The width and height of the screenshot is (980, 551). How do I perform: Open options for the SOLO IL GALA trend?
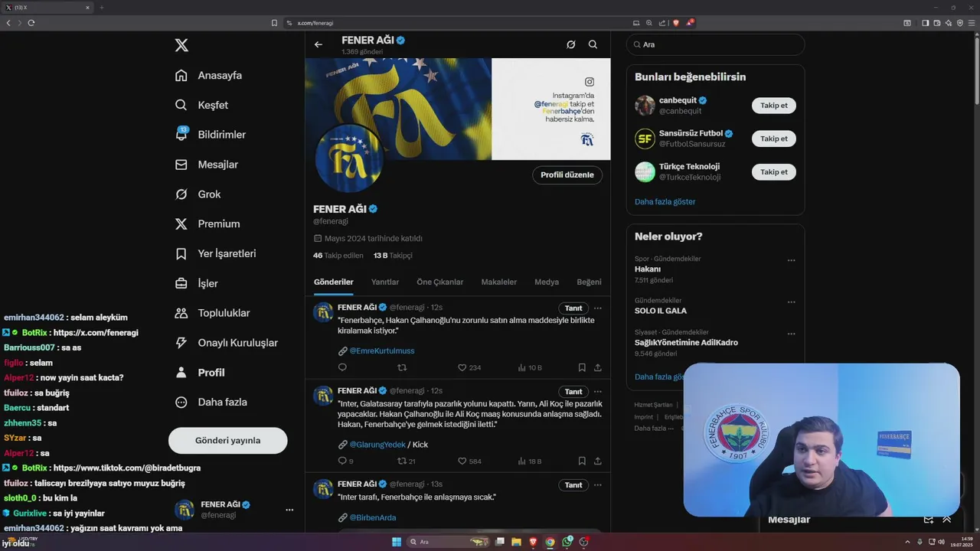(x=791, y=301)
